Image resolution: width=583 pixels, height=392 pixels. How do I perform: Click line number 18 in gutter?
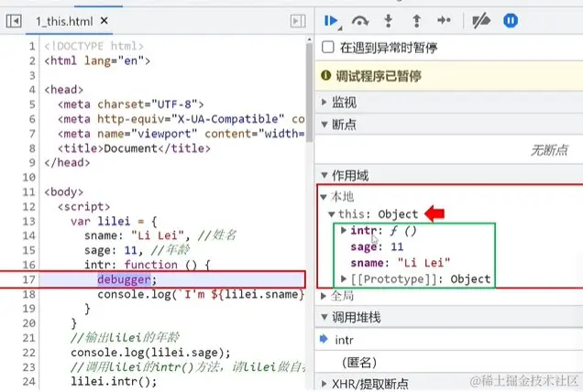(x=28, y=294)
